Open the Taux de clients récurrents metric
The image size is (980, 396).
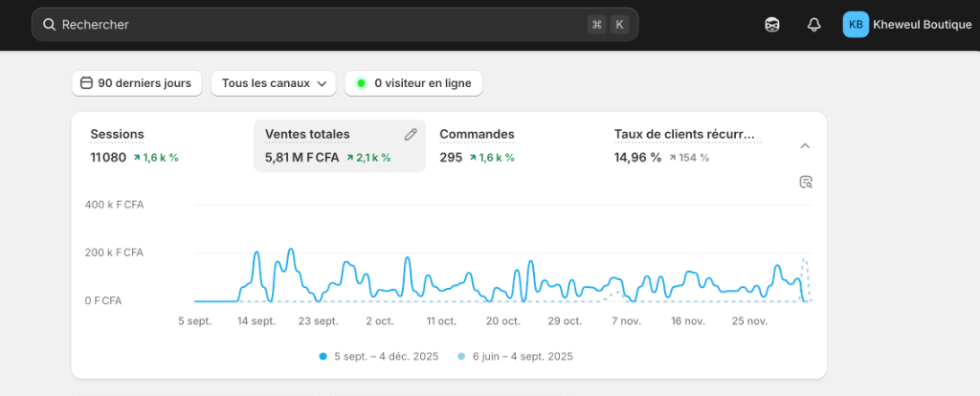tap(684, 135)
